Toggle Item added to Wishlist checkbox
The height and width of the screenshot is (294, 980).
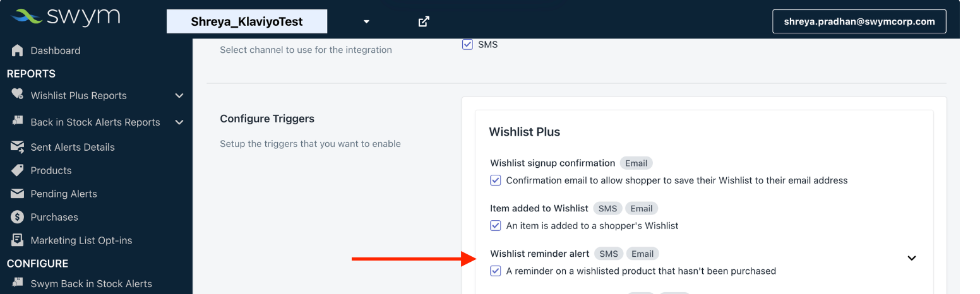tap(496, 226)
